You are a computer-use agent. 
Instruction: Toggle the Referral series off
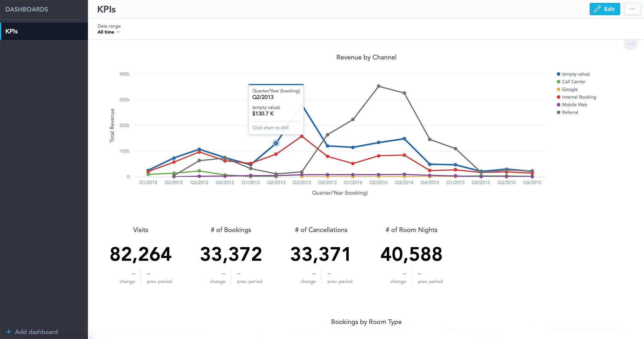(x=570, y=112)
